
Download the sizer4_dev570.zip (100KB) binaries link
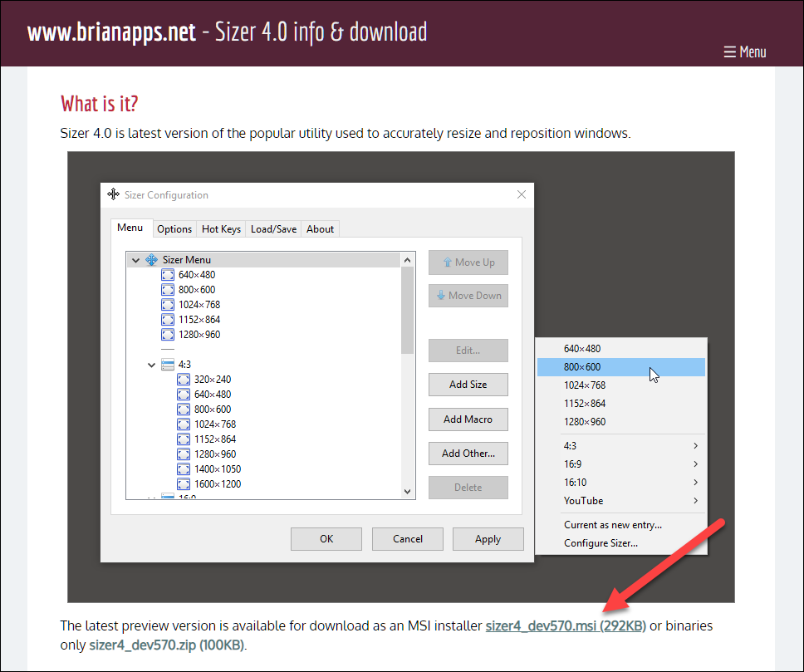(x=167, y=645)
